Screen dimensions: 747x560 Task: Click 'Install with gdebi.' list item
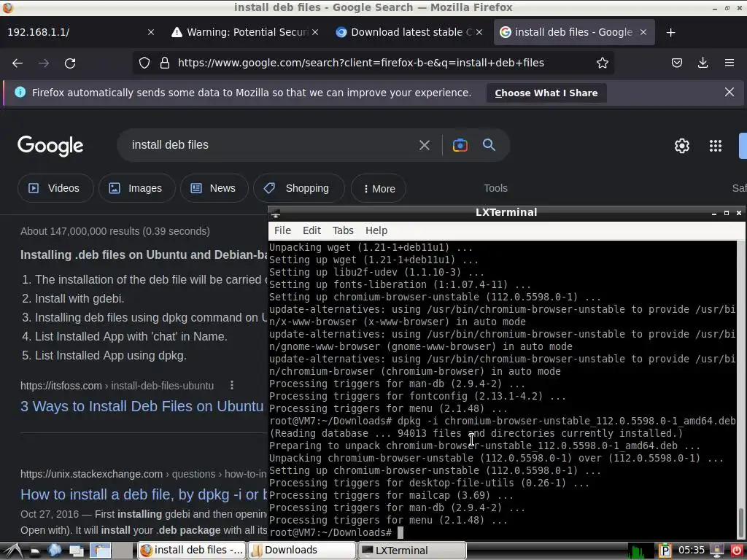coord(79,298)
